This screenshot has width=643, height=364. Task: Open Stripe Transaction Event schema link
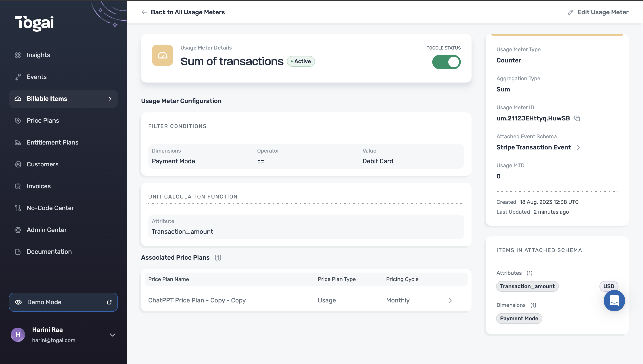tap(533, 147)
